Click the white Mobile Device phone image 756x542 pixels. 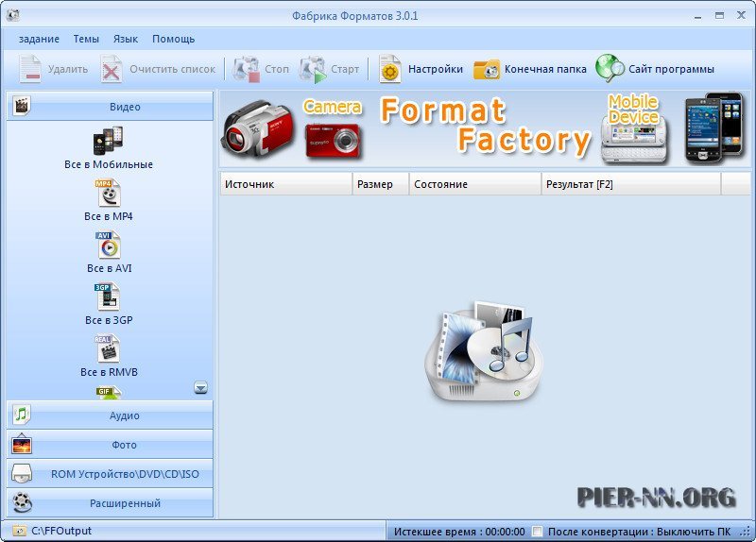point(634,140)
